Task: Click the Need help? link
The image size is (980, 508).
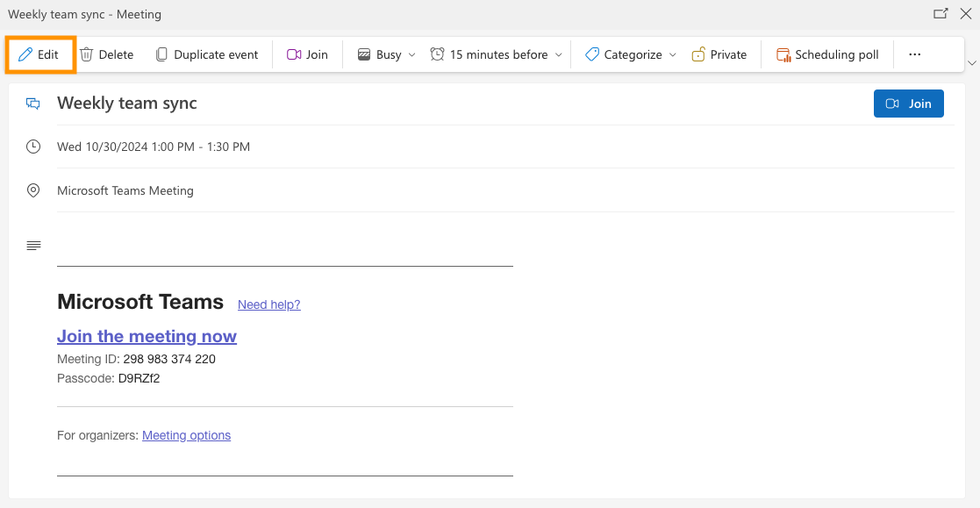Action: tap(268, 304)
